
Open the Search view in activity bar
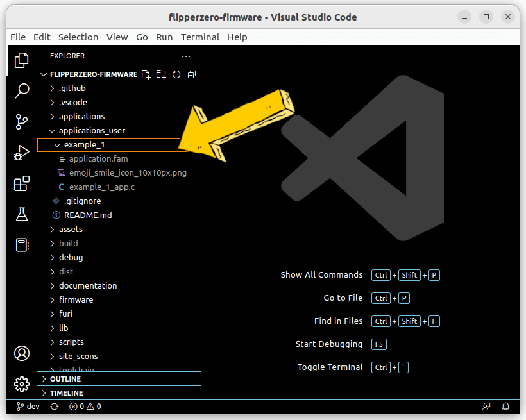point(22,90)
